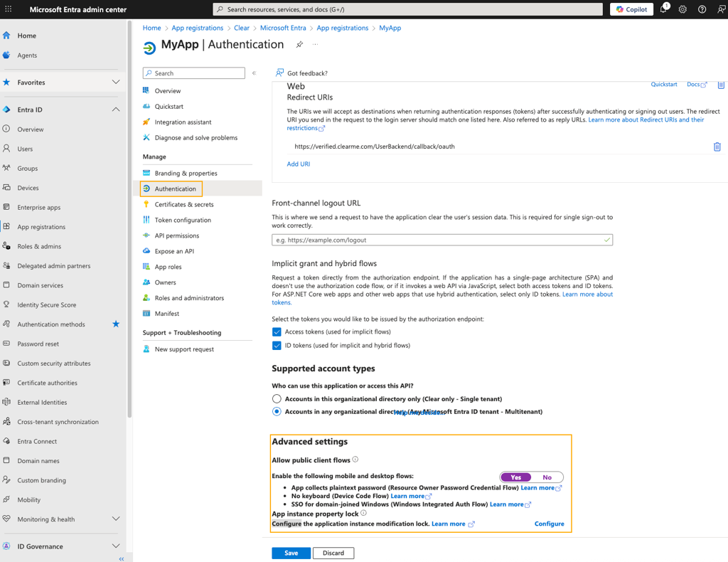The image size is (728, 562).
Task: Collapse the Entra ID section chevron
Action: (x=116, y=110)
